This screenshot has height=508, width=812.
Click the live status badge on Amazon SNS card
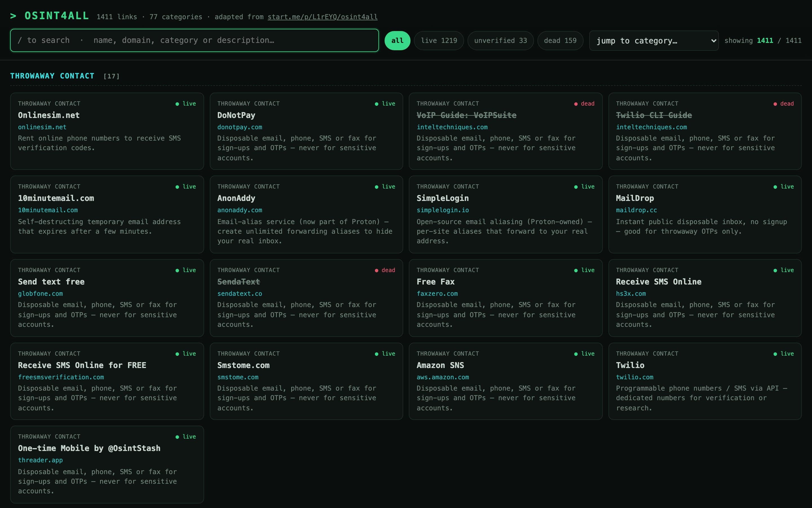point(584,353)
